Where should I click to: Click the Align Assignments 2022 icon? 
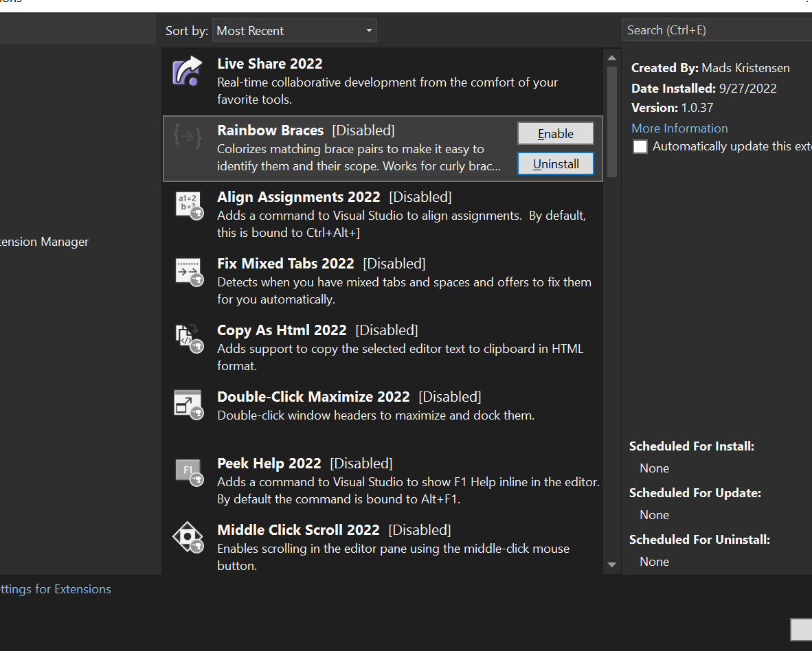[189, 205]
